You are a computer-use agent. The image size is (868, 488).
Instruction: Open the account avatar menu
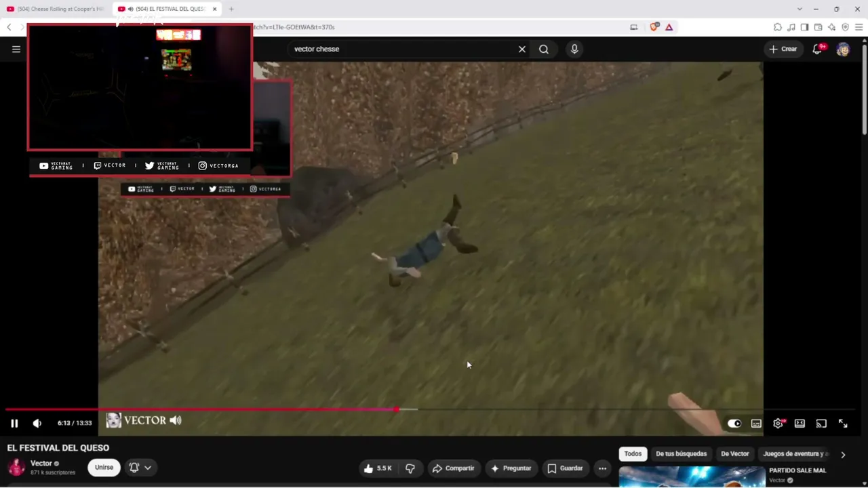click(x=843, y=49)
